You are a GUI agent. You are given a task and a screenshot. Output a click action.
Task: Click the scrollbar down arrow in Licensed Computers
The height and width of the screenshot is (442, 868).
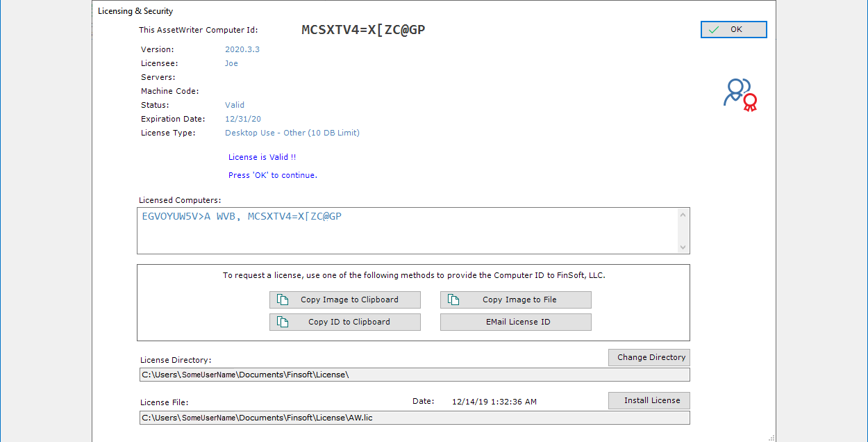coord(683,246)
